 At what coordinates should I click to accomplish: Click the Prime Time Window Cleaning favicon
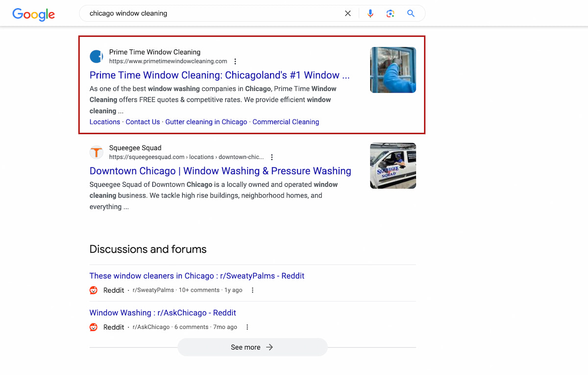97,56
